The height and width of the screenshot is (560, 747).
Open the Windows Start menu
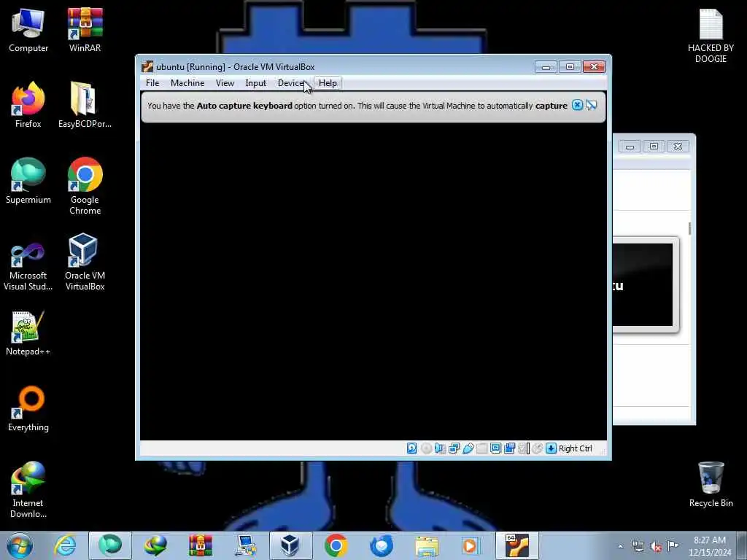pyautogui.click(x=20, y=545)
